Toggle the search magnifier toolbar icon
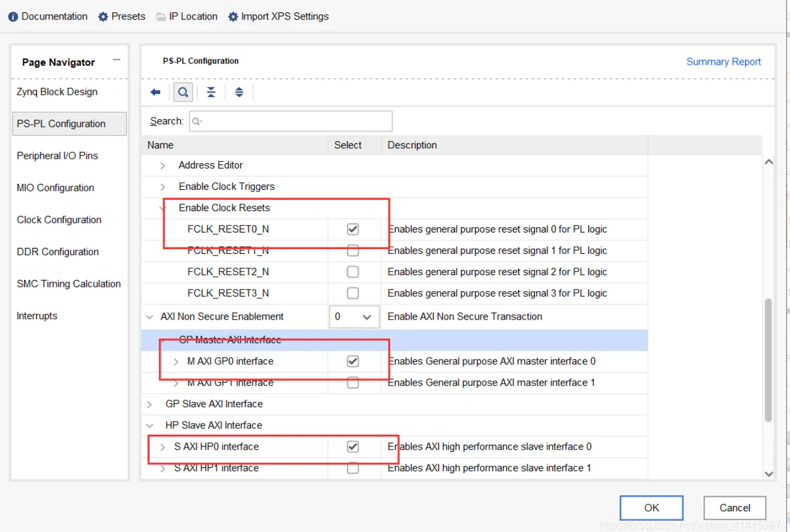This screenshot has height=532, width=790. tap(183, 92)
